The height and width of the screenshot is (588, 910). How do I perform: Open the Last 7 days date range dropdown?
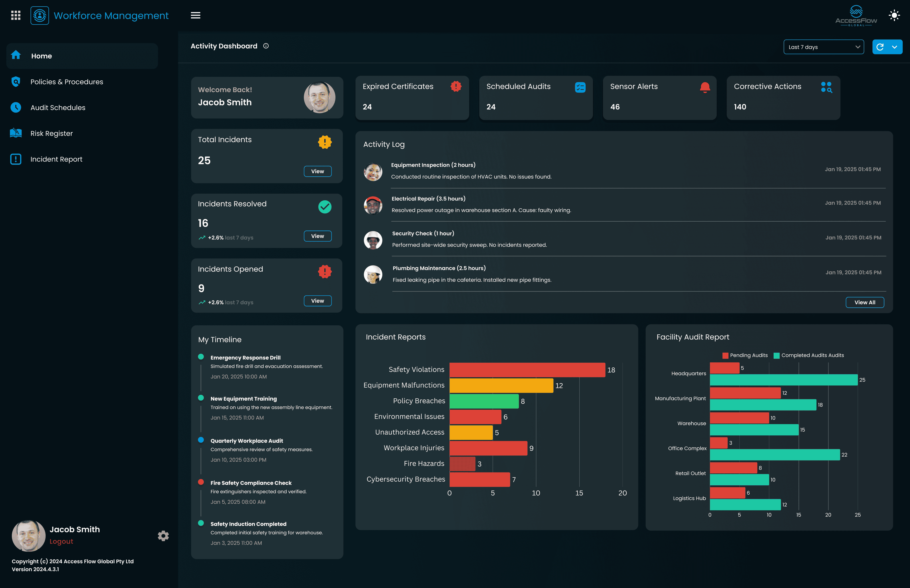(x=824, y=47)
